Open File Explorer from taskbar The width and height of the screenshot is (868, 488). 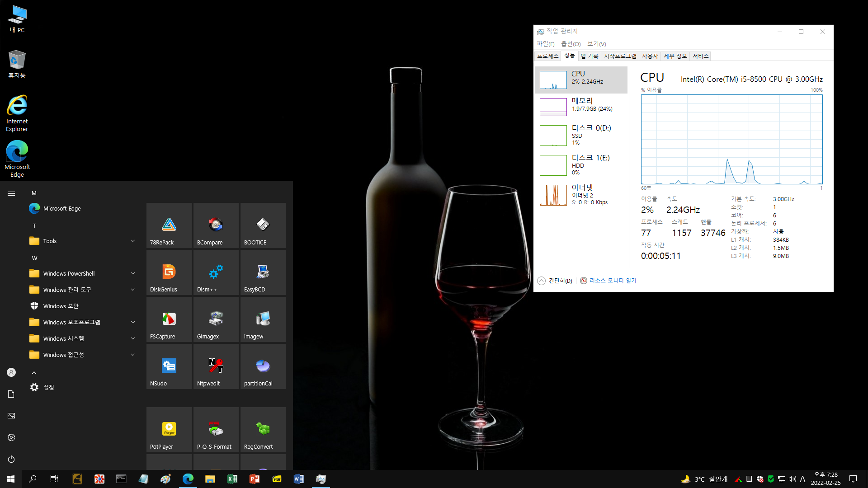click(x=210, y=479)
